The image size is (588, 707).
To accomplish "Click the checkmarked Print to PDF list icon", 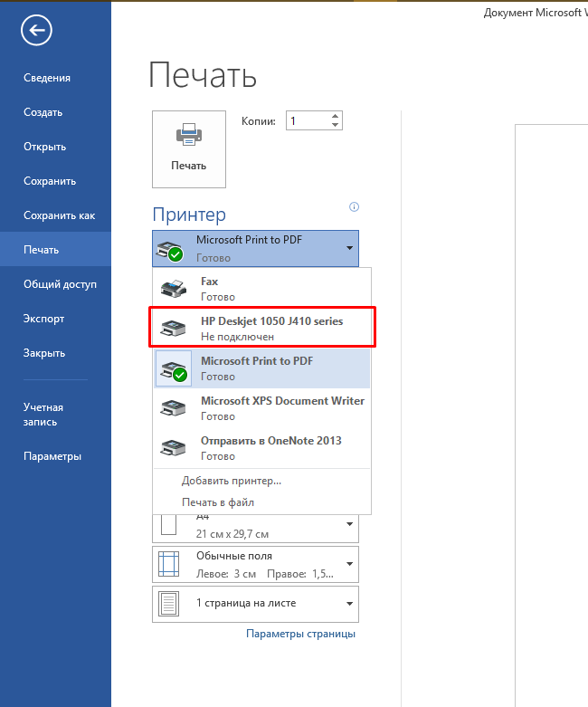I will 174,369.
